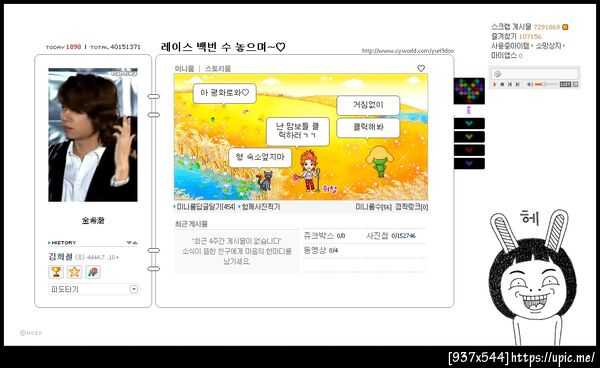The image size is (600, 368).
Task: Click the 최근 게시물 heading
Action: [191, 224]
